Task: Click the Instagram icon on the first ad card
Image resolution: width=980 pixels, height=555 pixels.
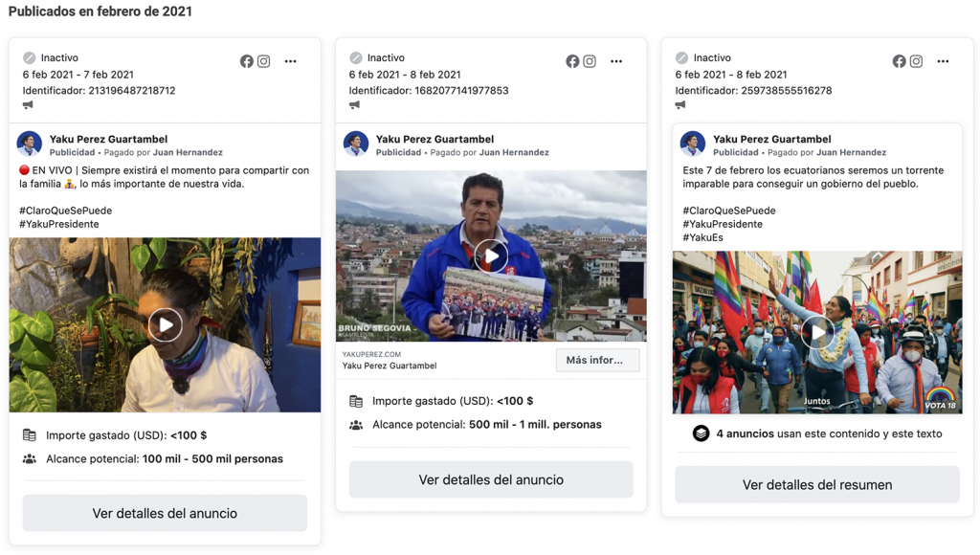Action: coord(264,61)
